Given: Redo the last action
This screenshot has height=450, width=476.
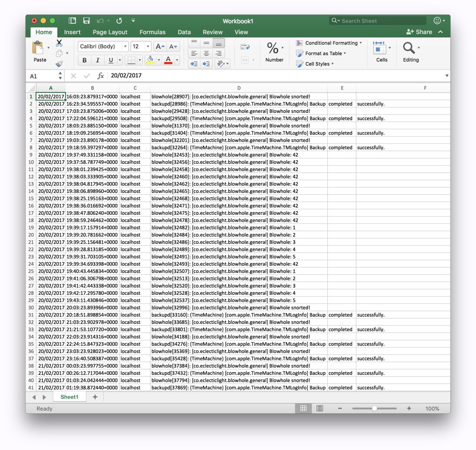Looking at the screenshot, I should click(x=119, y=20).
